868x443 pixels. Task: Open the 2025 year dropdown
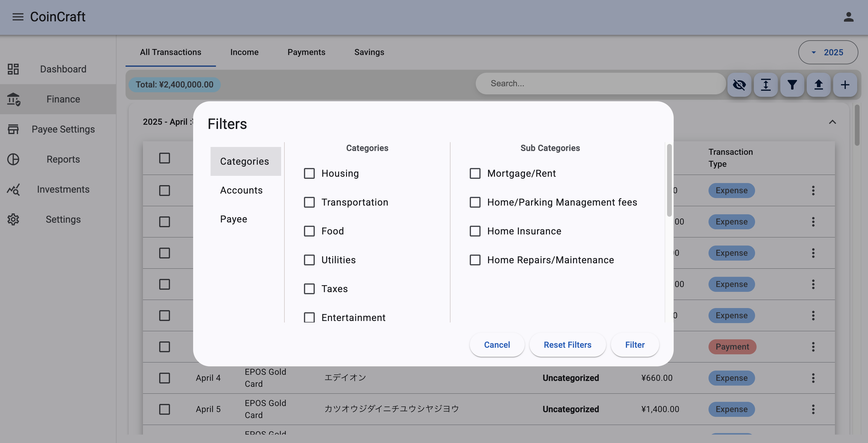828,52
